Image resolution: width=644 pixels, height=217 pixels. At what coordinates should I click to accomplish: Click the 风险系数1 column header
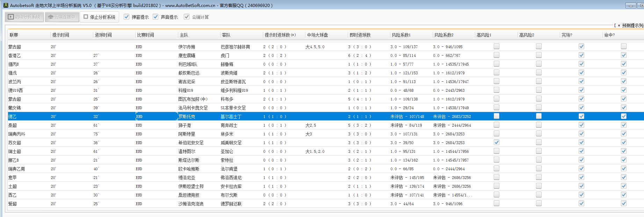(401, 35)
